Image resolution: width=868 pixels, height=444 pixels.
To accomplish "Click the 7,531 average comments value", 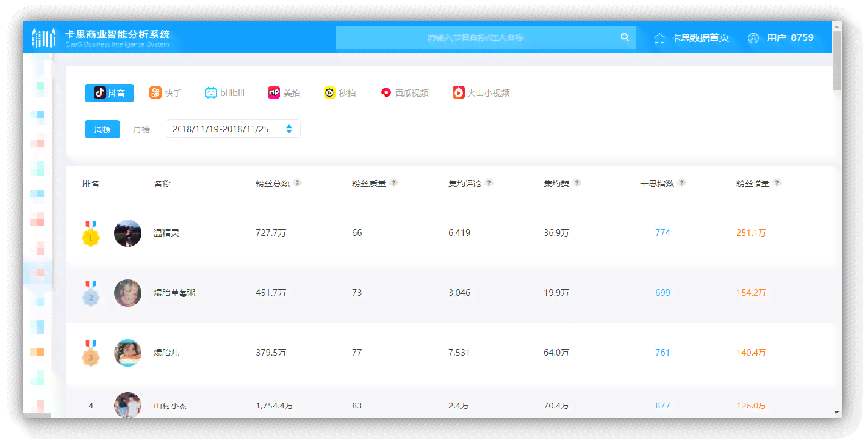I will (x=459, y=352).
